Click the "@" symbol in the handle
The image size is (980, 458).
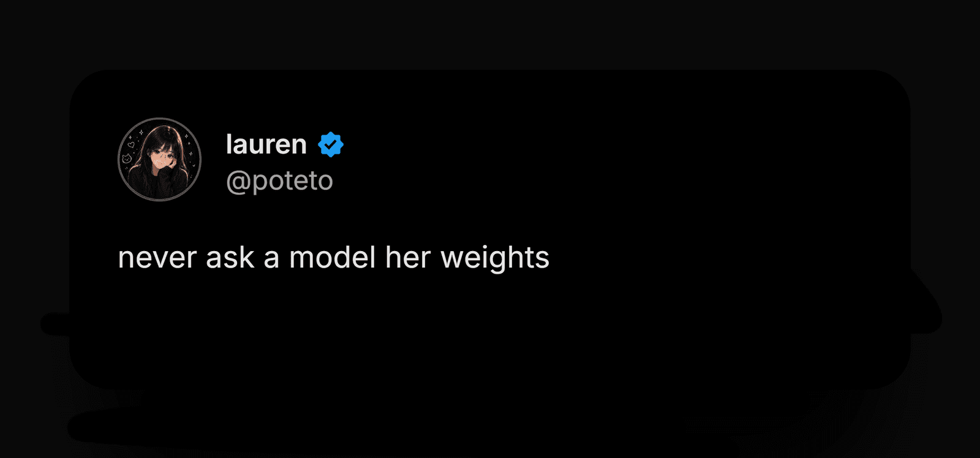click(x=238, y=182)
